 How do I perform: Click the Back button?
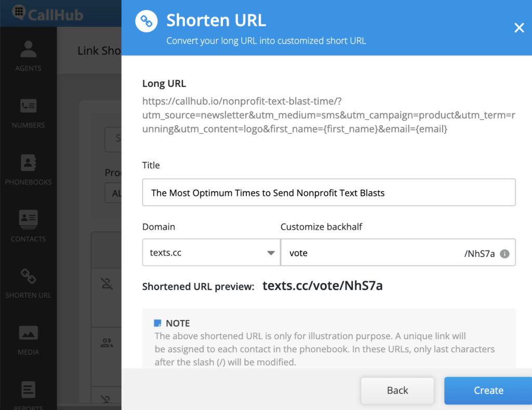point(397,390)
